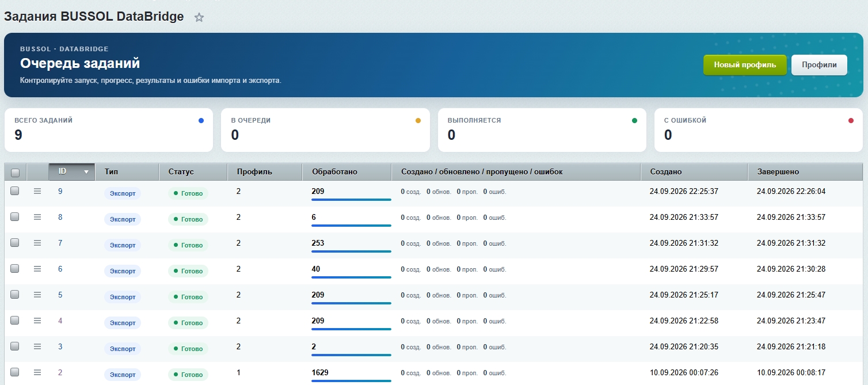Toggle the select-all checkbox in table header

[16, 173]
